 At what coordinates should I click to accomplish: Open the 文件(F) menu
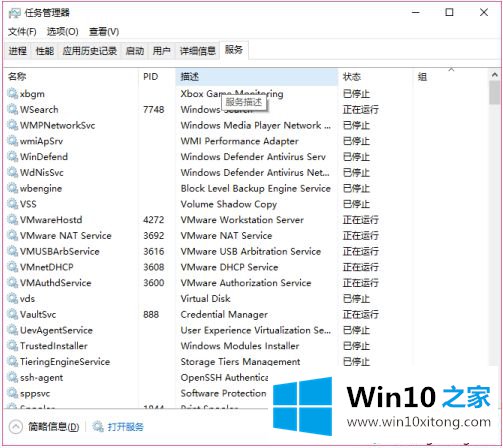click(22, 32)
